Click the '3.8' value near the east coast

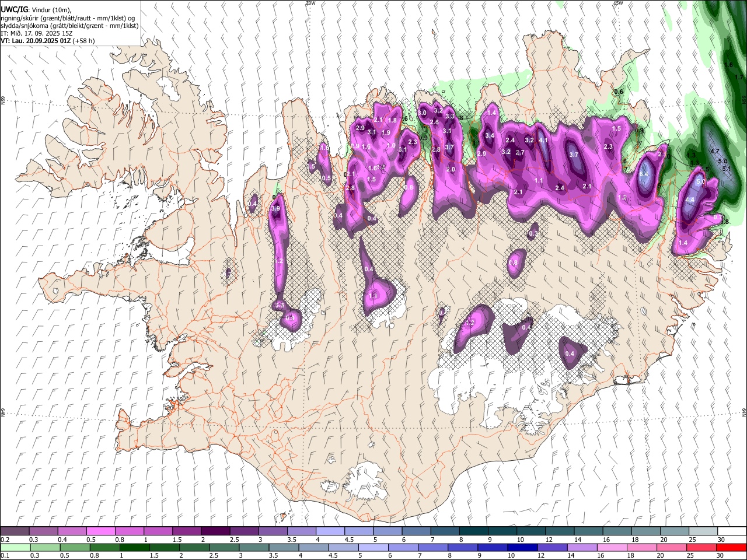point(725,222)
